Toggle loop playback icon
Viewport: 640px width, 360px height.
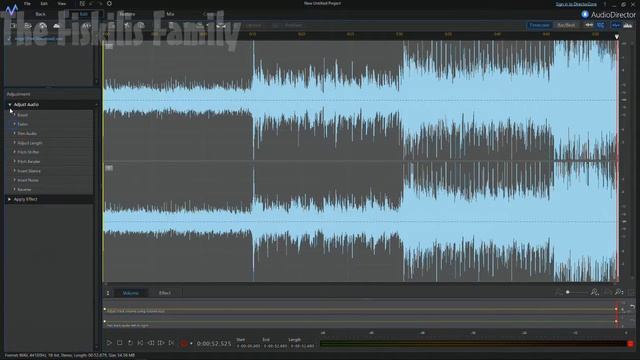pos(130,343)
